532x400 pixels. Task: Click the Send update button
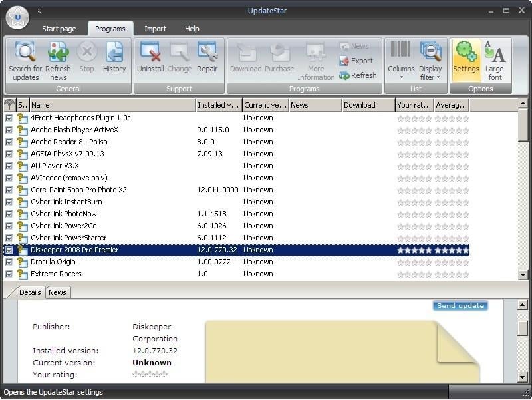point(460,306)
